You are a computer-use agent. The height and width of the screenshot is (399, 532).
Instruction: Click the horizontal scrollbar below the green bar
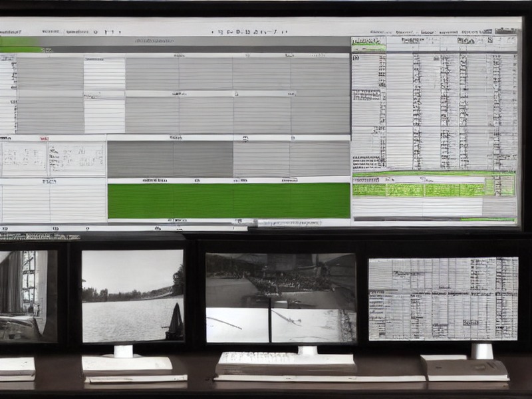(288, 223)
